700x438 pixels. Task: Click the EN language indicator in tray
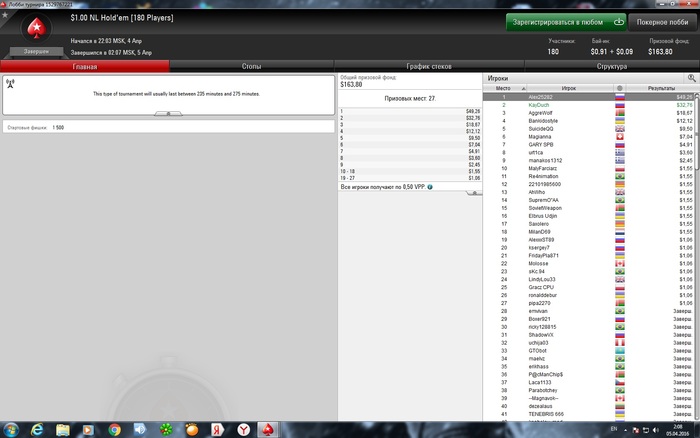click(614, 429)
